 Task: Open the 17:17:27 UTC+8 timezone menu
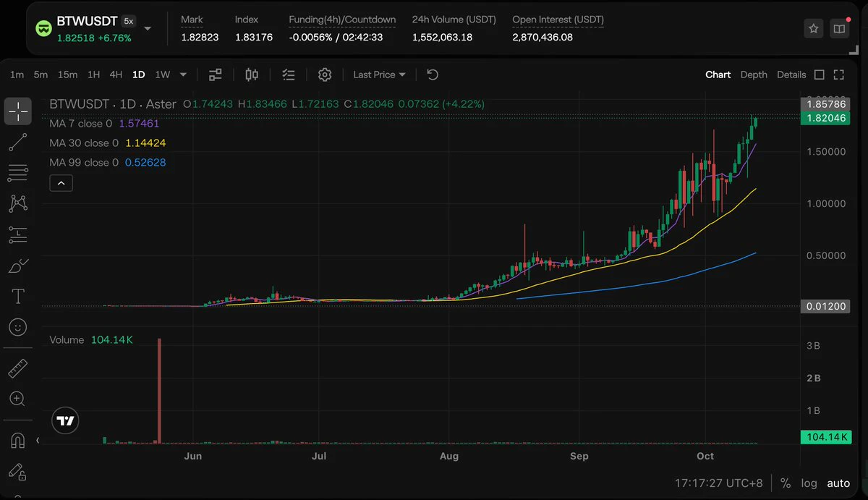(720, 483)
